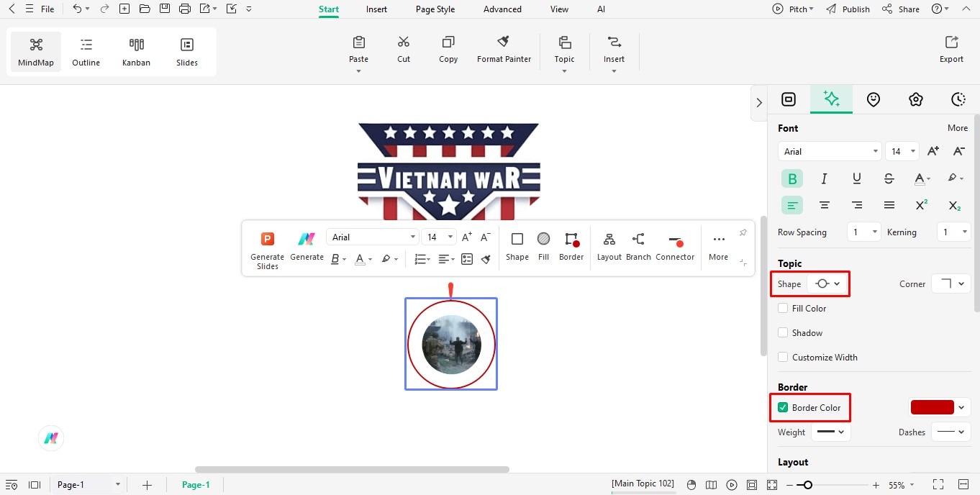Open Layout tool in floating toolbar

609,246
